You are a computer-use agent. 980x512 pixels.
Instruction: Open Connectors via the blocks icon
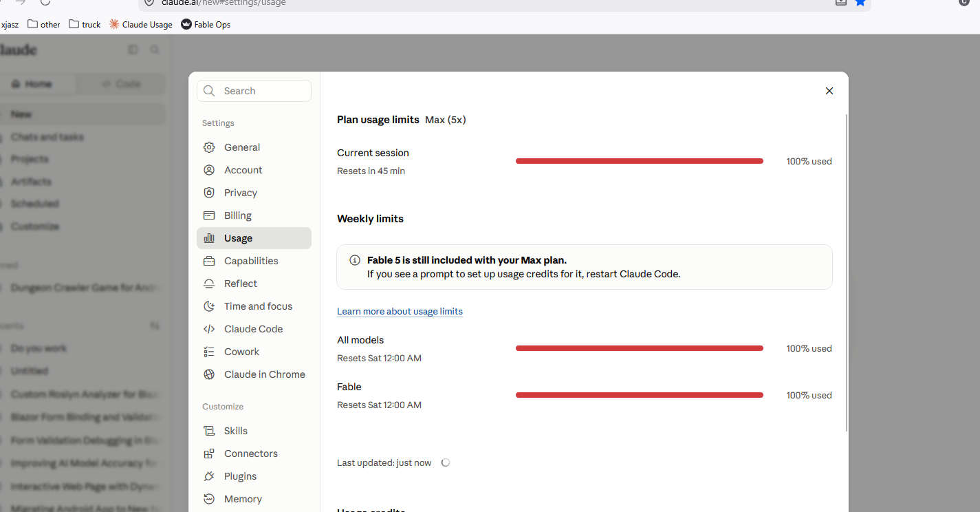209,454
